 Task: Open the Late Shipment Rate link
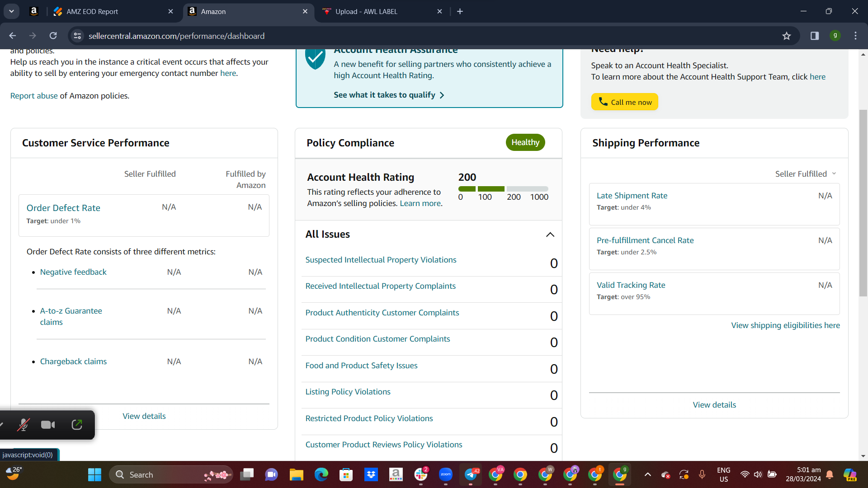point(632,196)
